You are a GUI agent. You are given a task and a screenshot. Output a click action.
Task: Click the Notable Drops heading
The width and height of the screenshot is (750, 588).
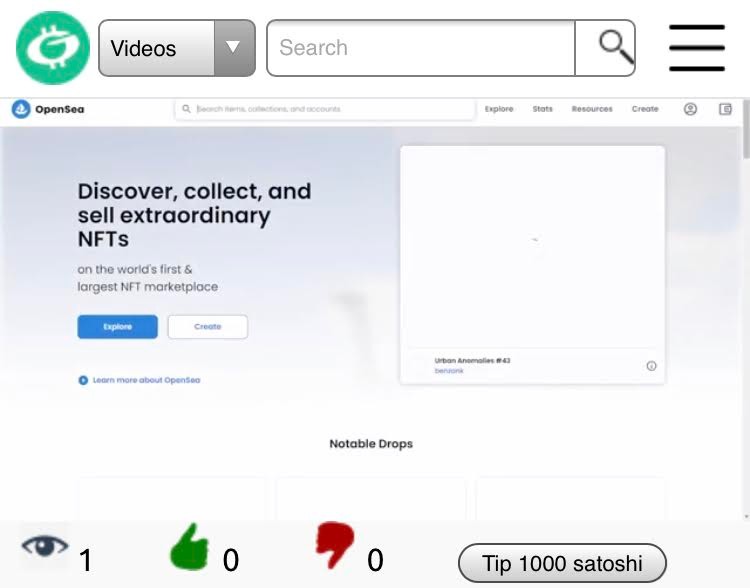pos(371,444)
